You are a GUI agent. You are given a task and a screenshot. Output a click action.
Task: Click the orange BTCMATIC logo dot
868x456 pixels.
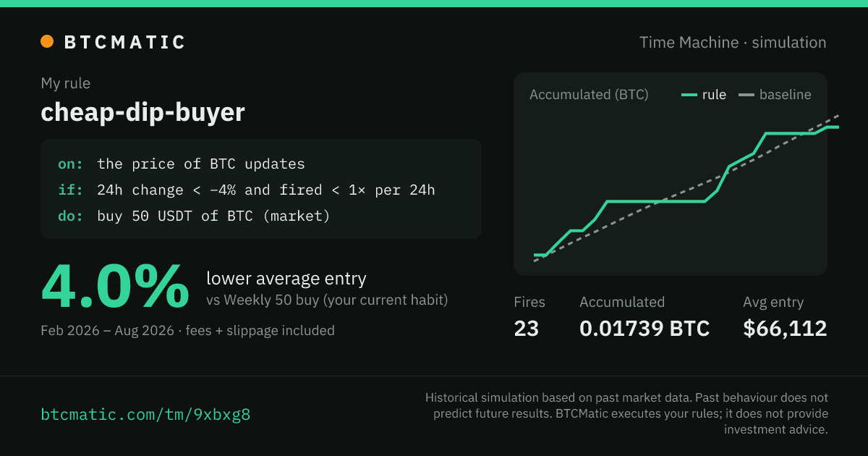(x=47, y=42)
